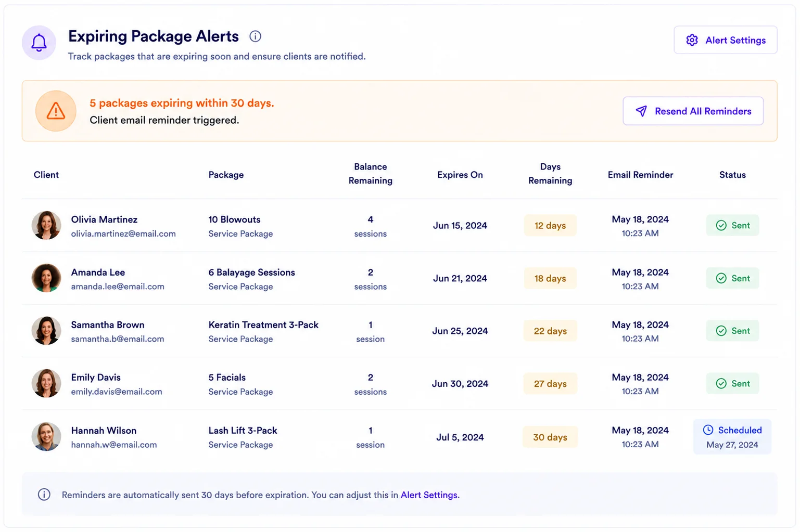
Task: Click the bell icon beside Expiring Package Alerts
Action: tap(39, 43)
